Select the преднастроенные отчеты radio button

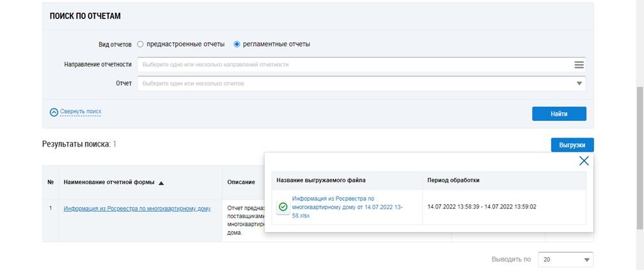point(141,44)
